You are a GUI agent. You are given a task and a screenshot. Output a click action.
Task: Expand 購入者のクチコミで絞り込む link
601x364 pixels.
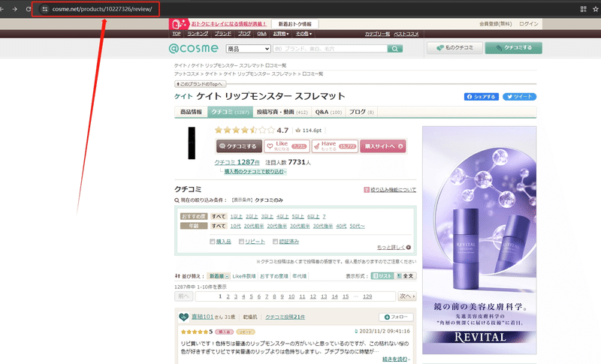[x=255, y=171]
